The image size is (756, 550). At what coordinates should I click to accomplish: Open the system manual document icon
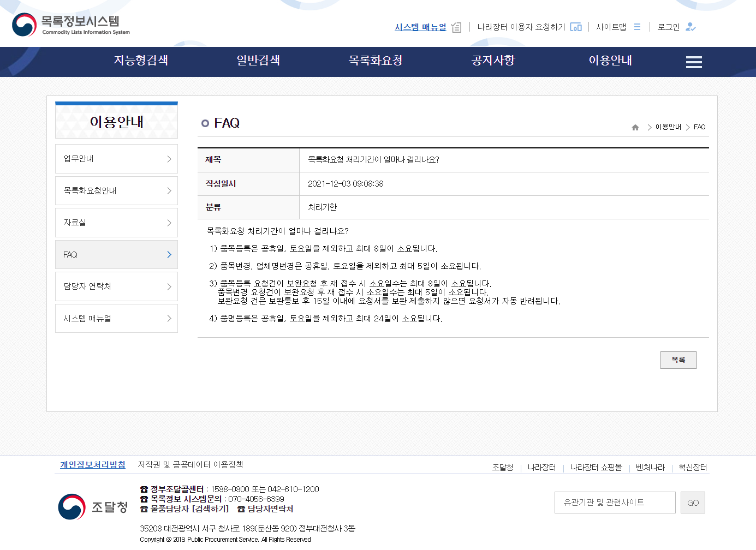pos(456,27)
